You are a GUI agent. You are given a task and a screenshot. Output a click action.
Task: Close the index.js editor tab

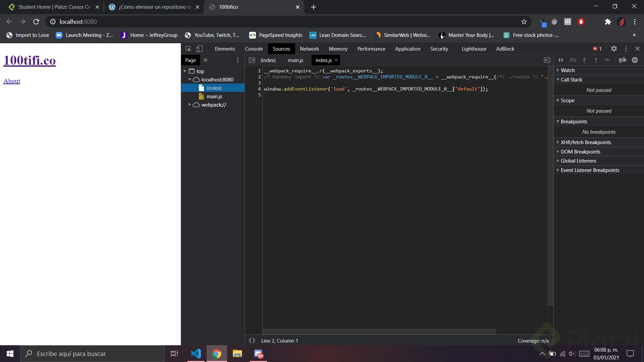click(x=336, y=60)
